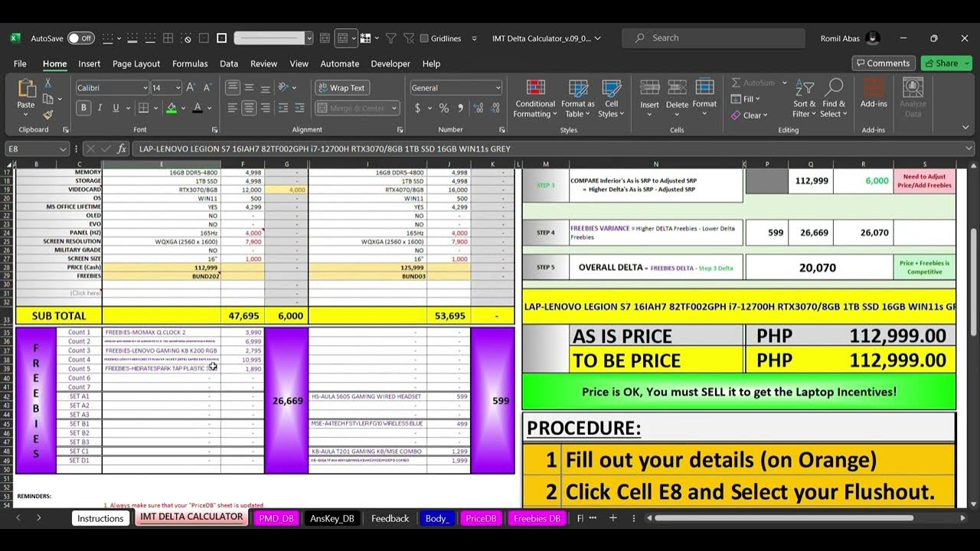Select Middle Align icon
Viewport: 980px width, 551px height.
point(249,88)
